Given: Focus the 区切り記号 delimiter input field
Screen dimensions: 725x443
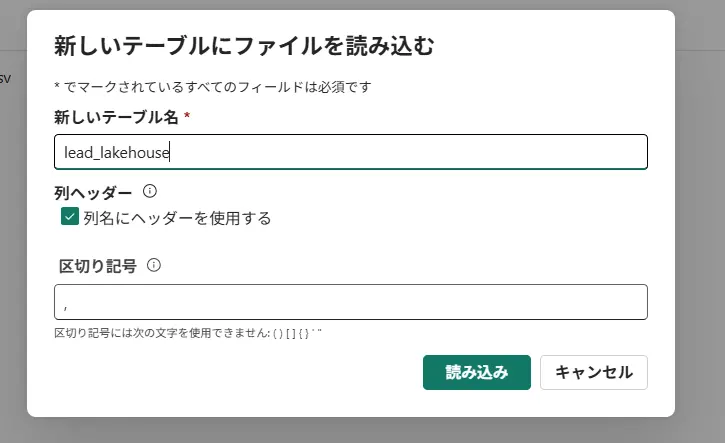Looking at the screenshot, I should (x=350, y=302).
